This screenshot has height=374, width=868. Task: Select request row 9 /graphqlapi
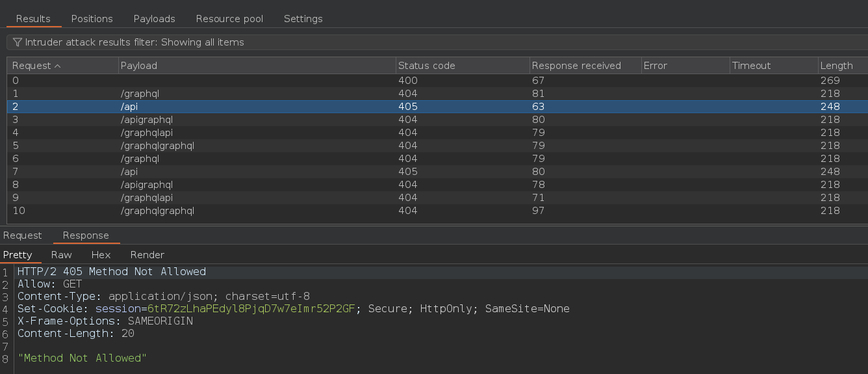coord(437,198)
